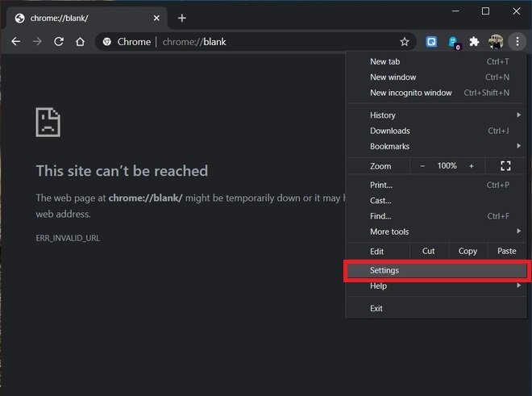Viewport: 532px width, 396px height.
Task: Select New incognito window
Action: point(410,93)
